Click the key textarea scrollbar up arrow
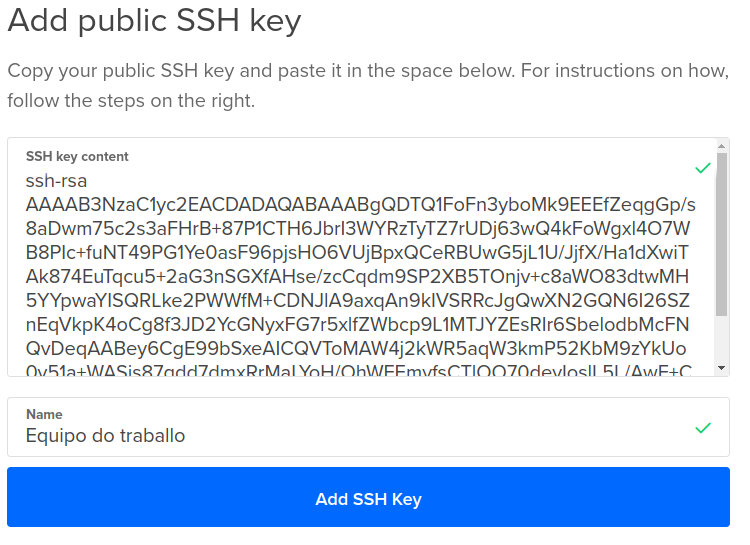The image size is (750, 545). pyautogui.click(x=722, y=146)
